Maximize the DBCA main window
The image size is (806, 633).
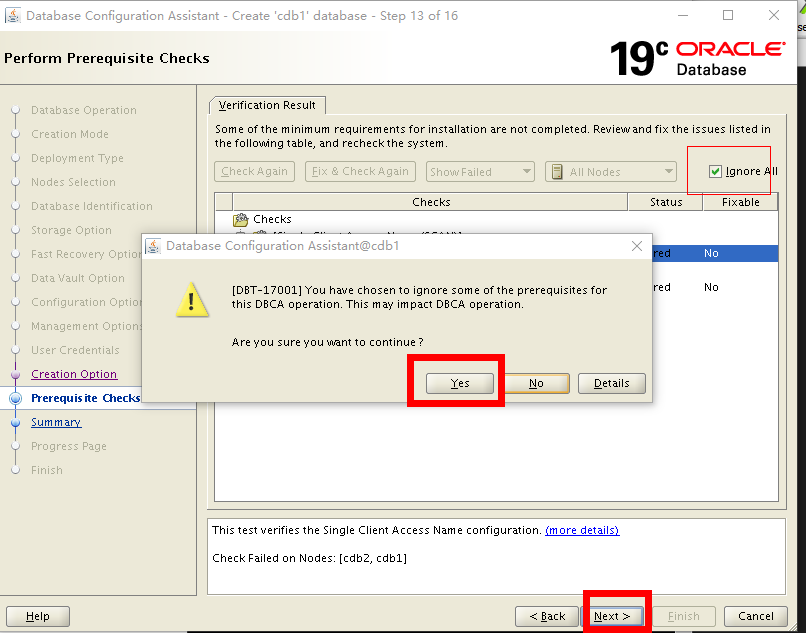[728, 15]
